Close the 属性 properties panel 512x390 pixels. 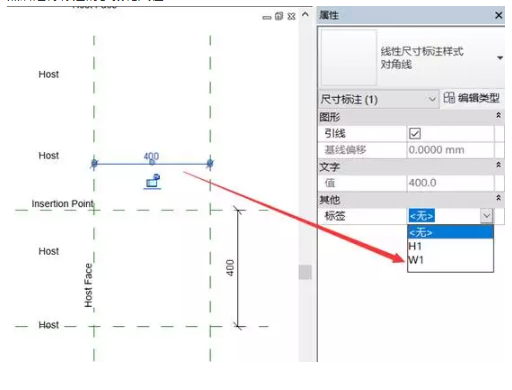pyautogui.click(x=498, y=15)
